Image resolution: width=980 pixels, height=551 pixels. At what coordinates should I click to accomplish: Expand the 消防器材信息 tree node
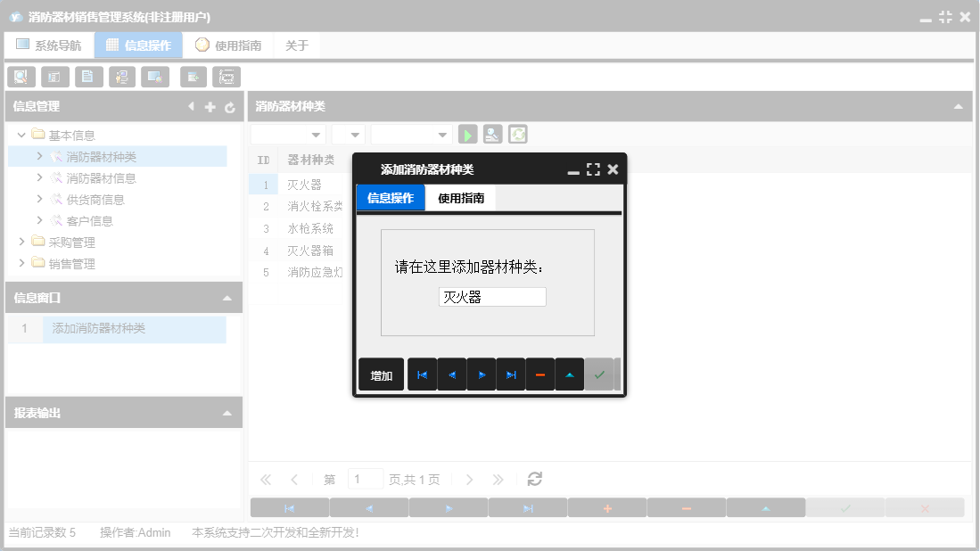point(39,177)
